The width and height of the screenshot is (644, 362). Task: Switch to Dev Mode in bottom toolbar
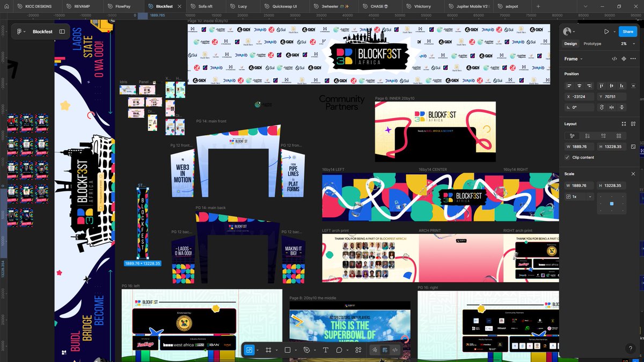click(x=395, y=350)
